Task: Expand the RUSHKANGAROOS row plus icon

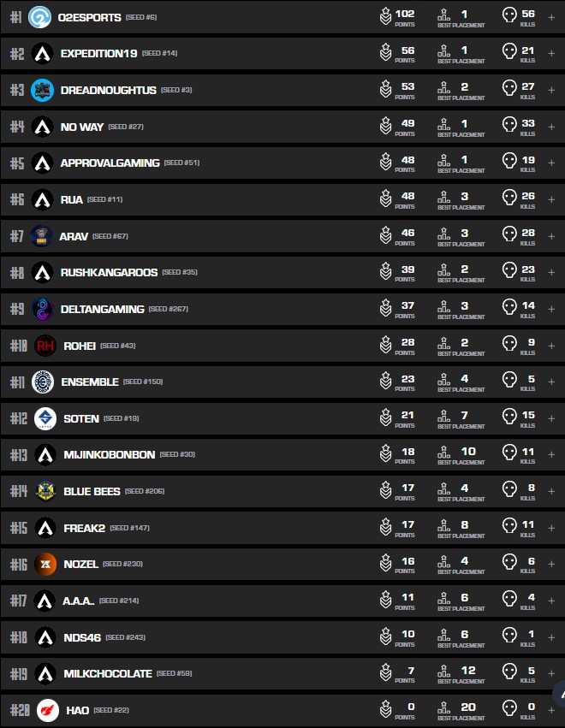Action: 550,272
